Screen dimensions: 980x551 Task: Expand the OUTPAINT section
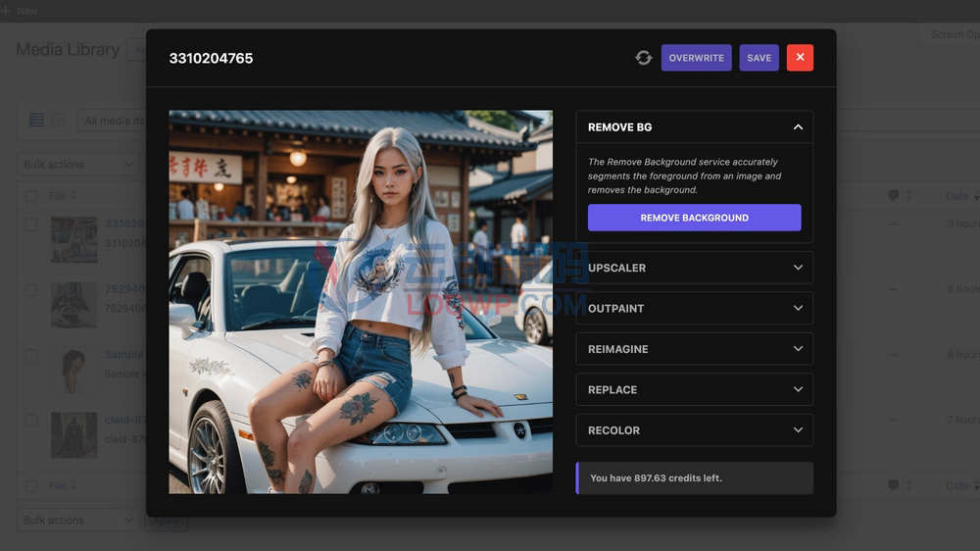(x=695, y=308)
